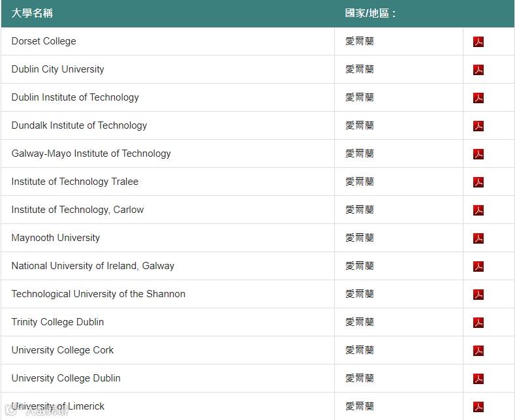Image resolution: width=515 pixels, height=420 pixels.
Task: Open the PDF icon for Dorset College
Action: [x=478, y=42]
